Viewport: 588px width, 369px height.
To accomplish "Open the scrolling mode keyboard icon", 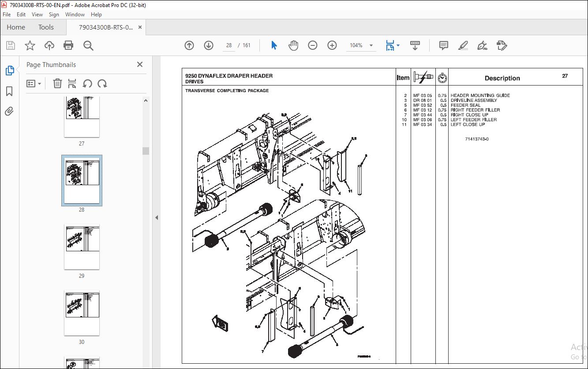I will (415, 45).
